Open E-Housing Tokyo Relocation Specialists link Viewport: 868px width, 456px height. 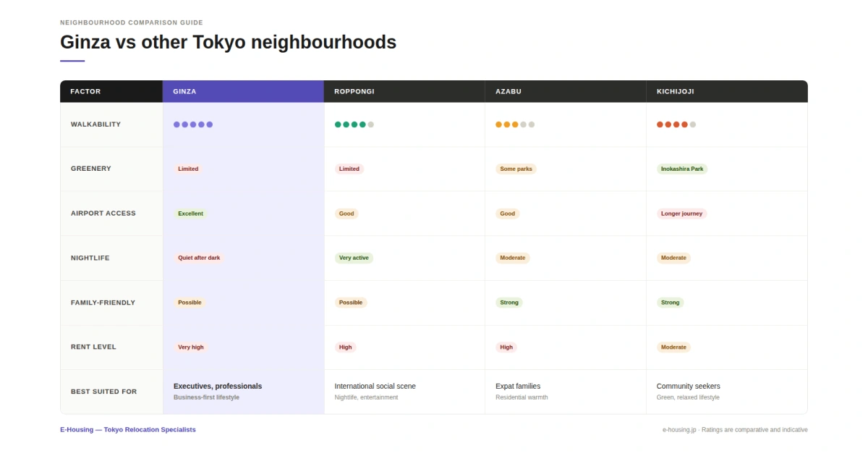tap(128, 429)
